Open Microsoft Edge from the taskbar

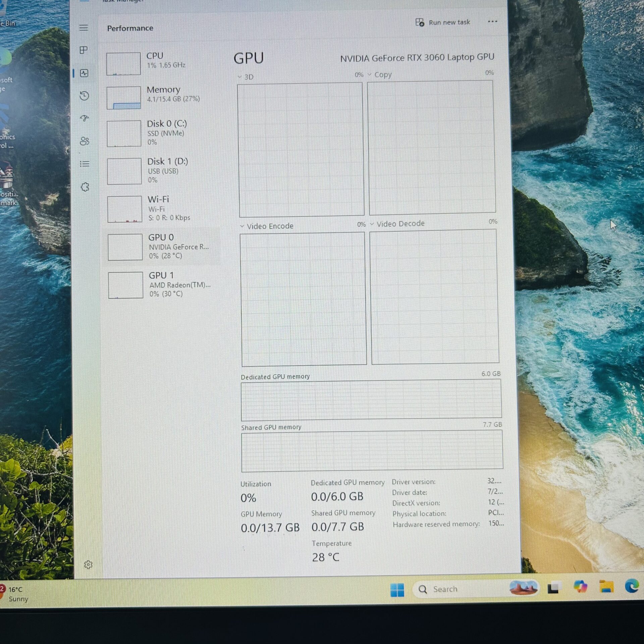tap(632, 586)
